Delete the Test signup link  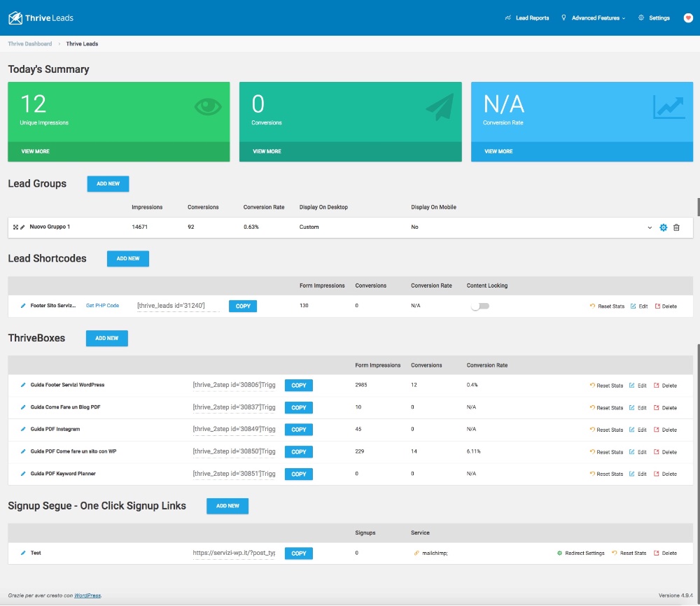pyautogui.click(x=665, y=554)
